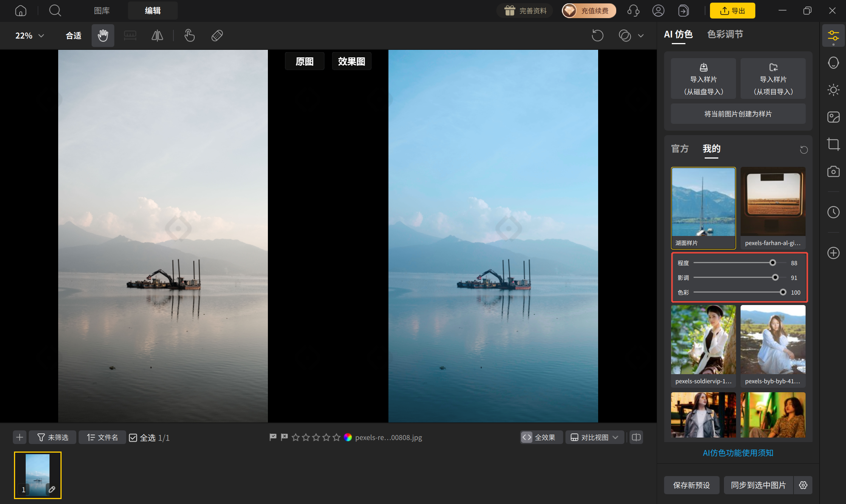Open the camera snapshot panel
This screenshot has height=504, width=846.
833,171
